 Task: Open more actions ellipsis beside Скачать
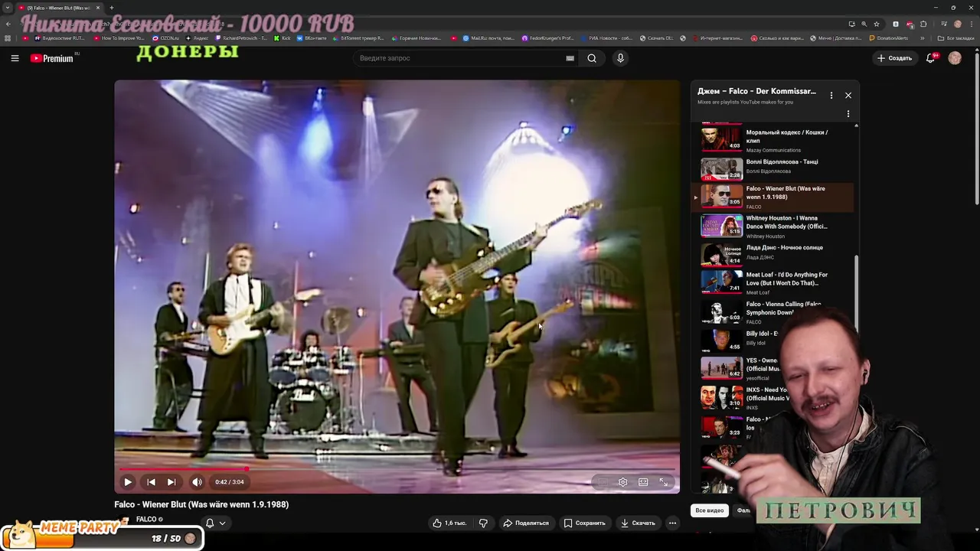[x=672, y=523]
